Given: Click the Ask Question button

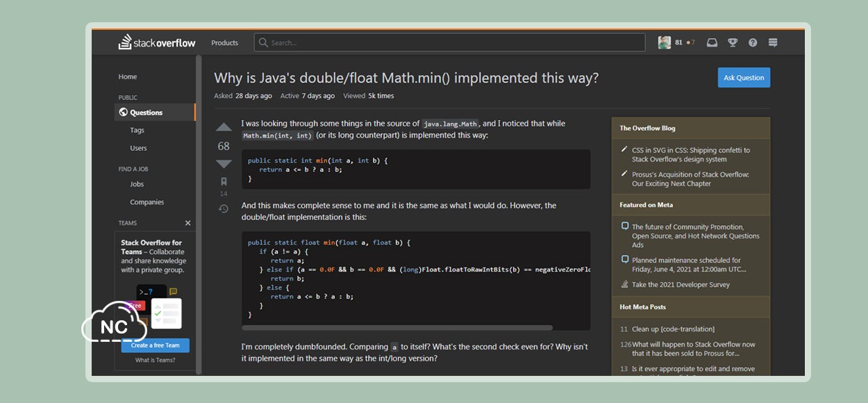Looking at the screenshot, I should (x=744, y=78).
